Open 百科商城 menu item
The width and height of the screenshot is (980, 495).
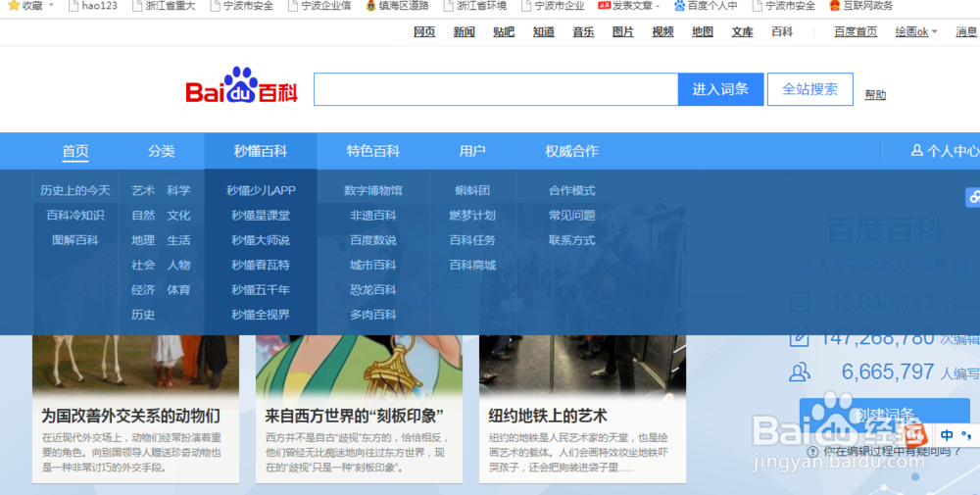click(472, 265)
